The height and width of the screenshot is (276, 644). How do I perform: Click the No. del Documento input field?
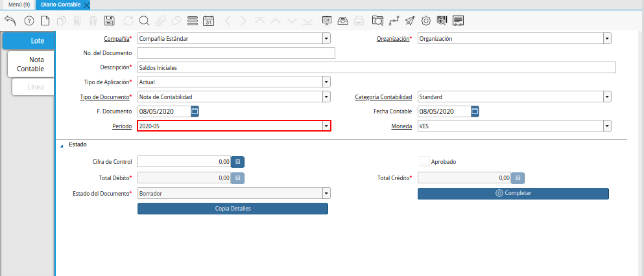236,53
